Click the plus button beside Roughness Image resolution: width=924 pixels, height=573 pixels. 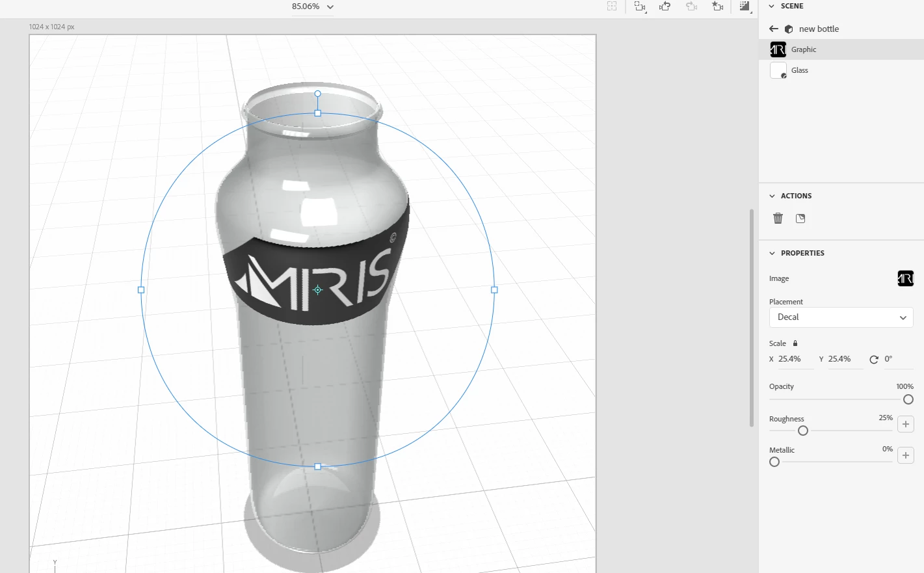point(906,424)
